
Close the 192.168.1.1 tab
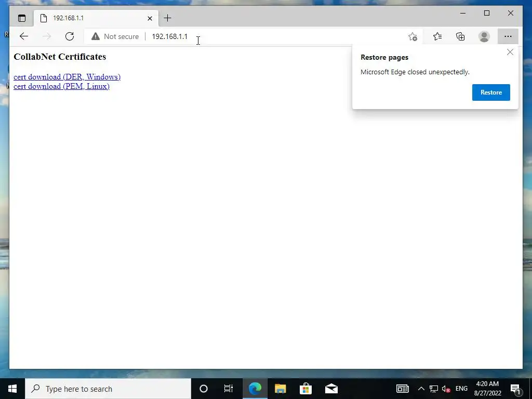pos(150,18)
